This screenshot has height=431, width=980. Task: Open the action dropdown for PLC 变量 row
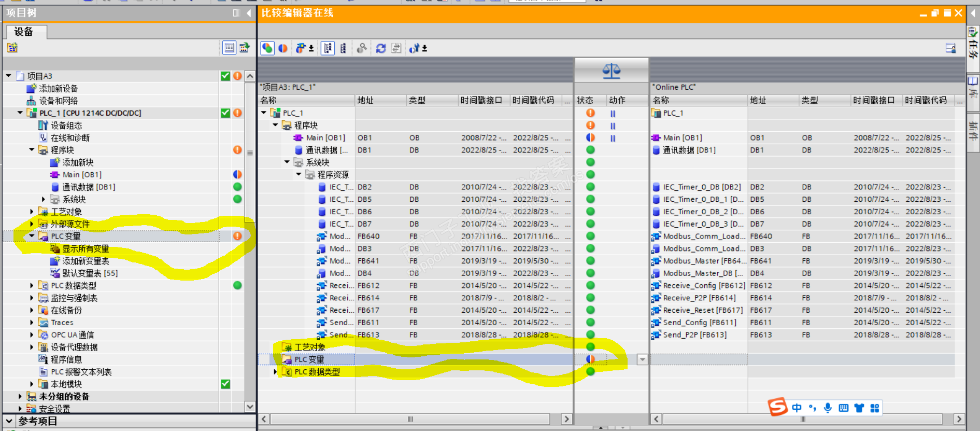[643, 359]
